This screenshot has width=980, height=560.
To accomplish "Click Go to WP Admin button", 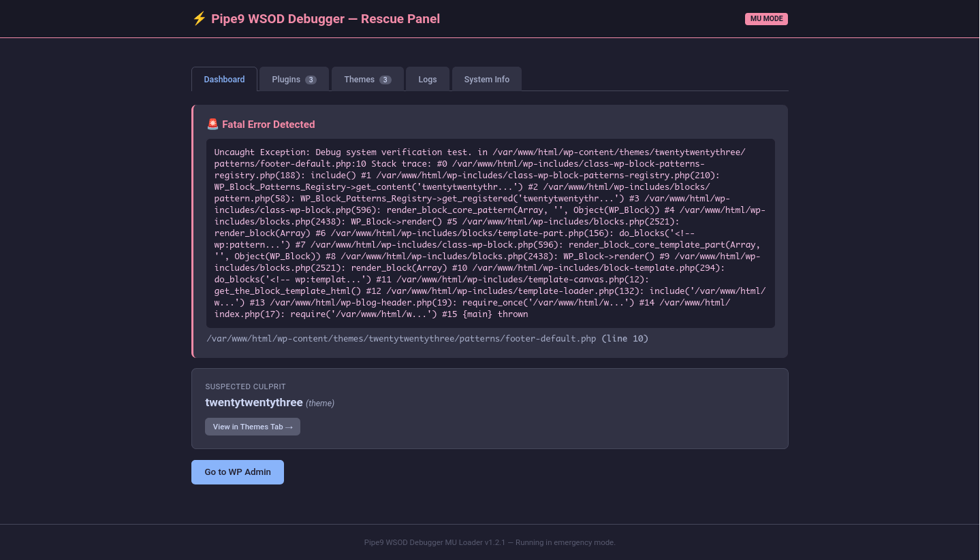I will tap(238, 472).
